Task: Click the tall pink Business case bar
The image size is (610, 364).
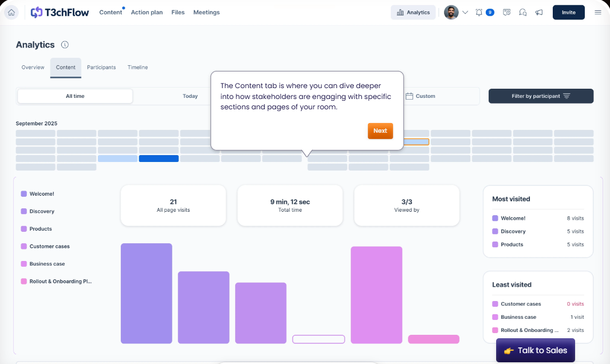Action: pyautogui.click(x=376, y=295)
